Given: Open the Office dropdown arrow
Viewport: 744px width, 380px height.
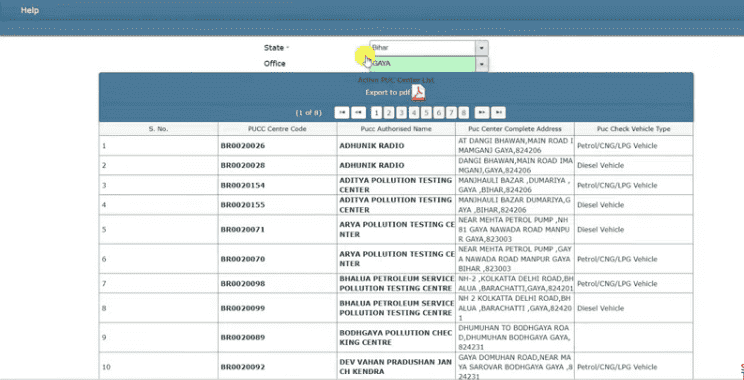Looking at the screenshot, I should click(482, 64).
